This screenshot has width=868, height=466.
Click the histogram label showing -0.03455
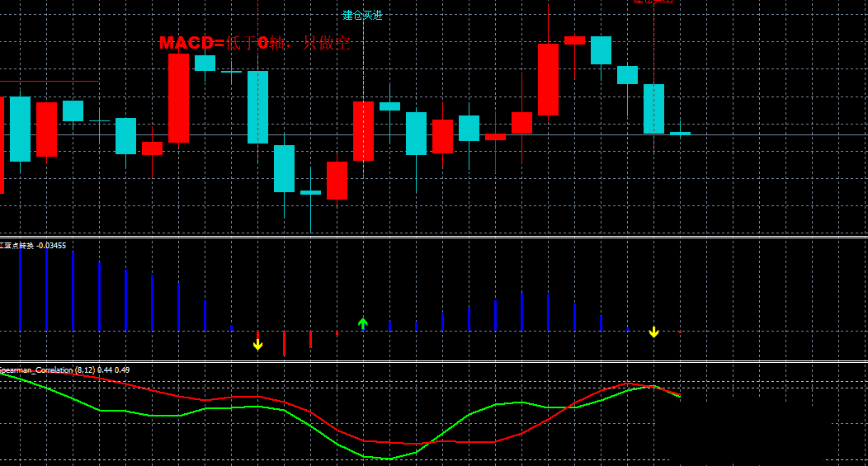coord(33,246)
